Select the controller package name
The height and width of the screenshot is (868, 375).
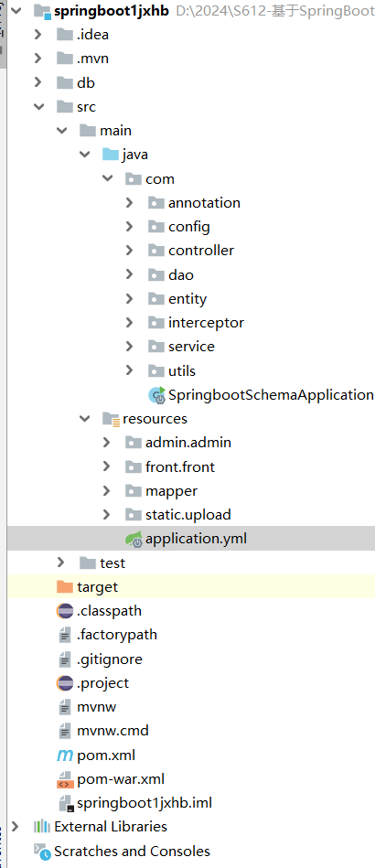(x=201, y=251)
